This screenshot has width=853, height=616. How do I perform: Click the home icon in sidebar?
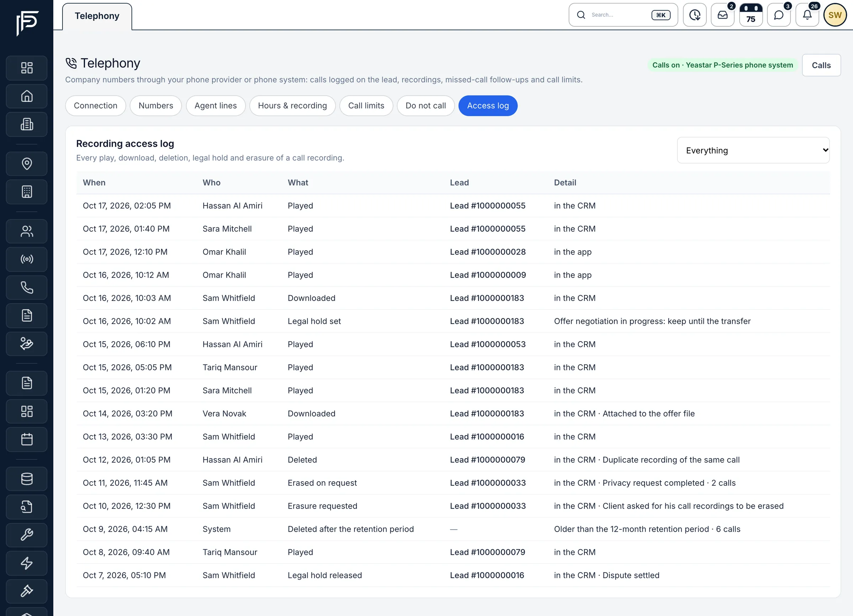(27, 96)
